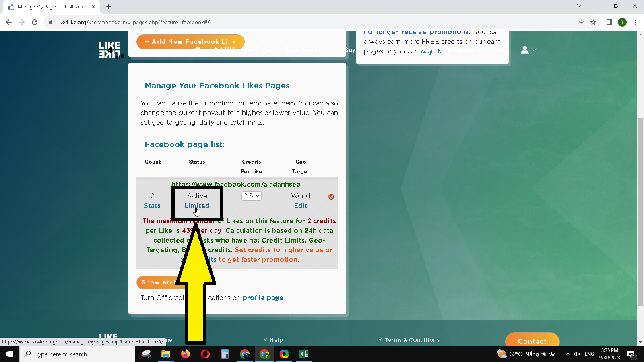Open the credits per like dropdown
This screenshot has width=644, height=362.
tap(252, 196)
